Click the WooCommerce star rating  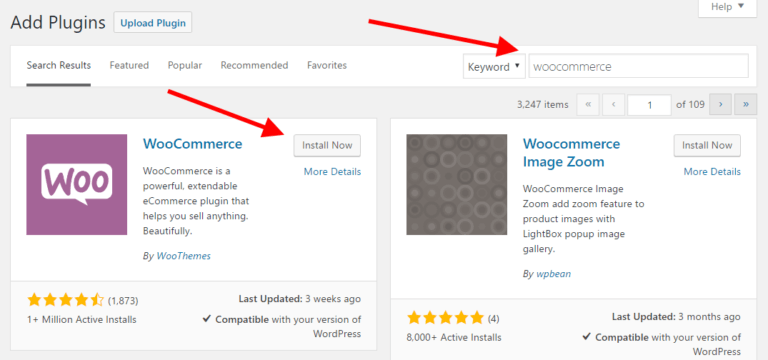coord(66,300)
